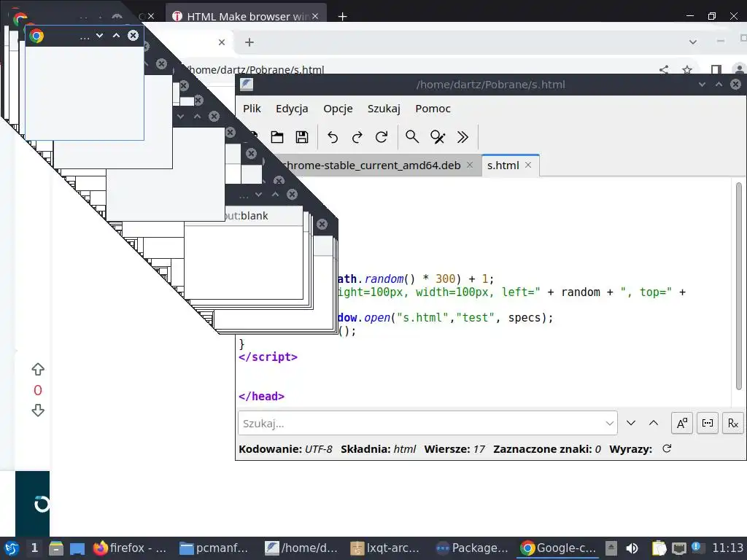Click the open file folder toolbar icon
The image size is (747, 560).
pos(277,137)
